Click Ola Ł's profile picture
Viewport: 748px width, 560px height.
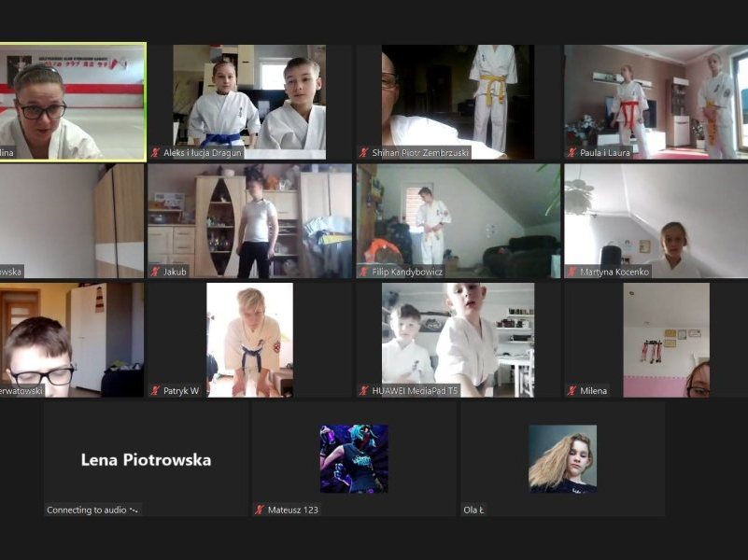click(562, 458)
